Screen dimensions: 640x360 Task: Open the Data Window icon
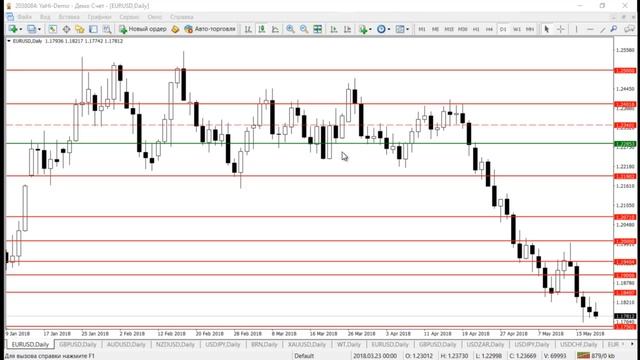66,29
